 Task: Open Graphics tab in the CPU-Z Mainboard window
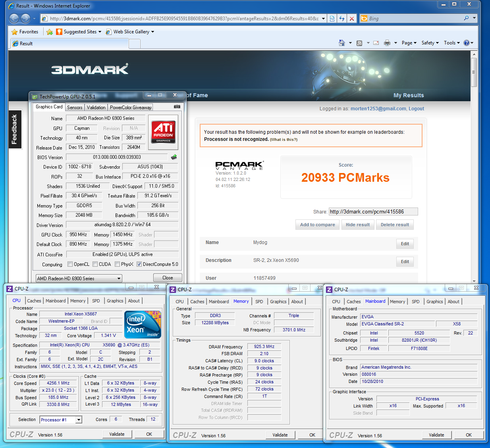click(x=435, y=302)
